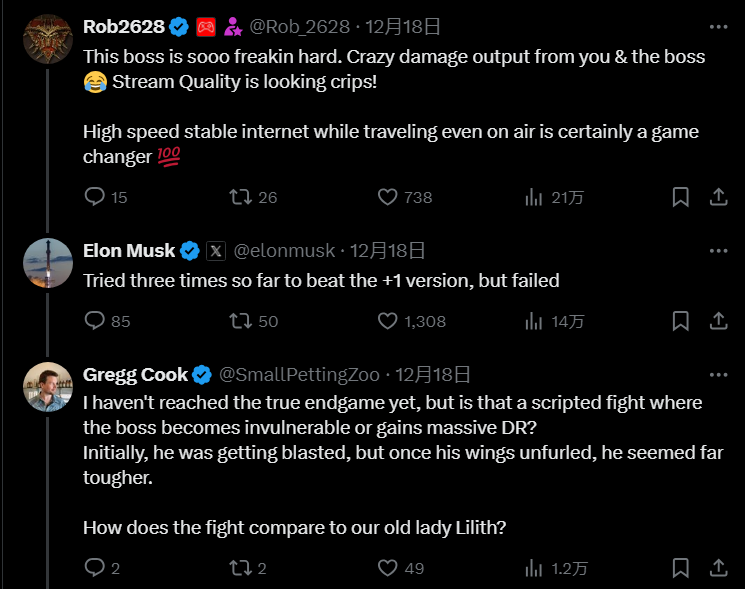Retweet Elon Musk's post
The height and width of the screenshot is (589, 745).
[x=241, y=321]
